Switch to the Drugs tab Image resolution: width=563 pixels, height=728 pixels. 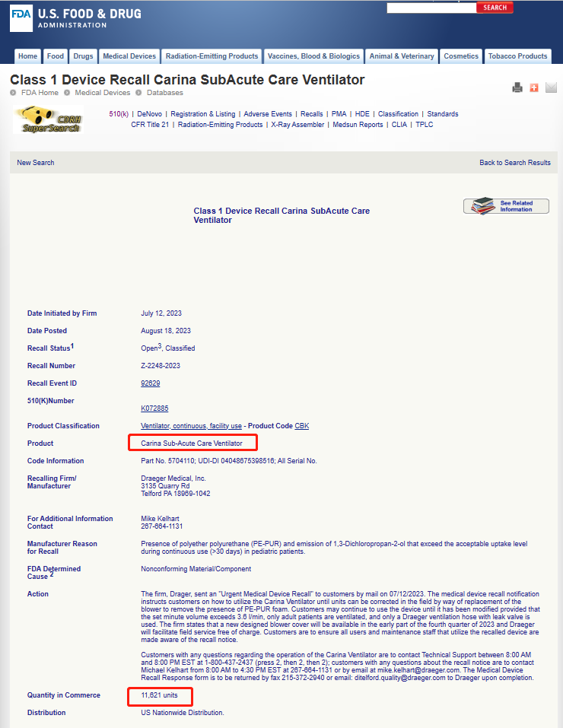(x=83, y=56)
